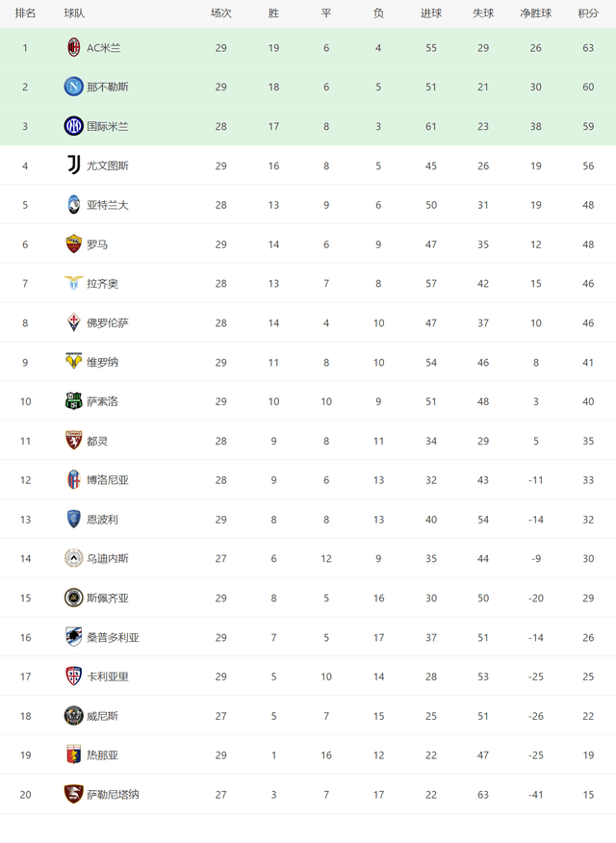The image size is (616, 843).
Task: Select the 乌迪内斯 row in the standings
Action: coord(308,558)
